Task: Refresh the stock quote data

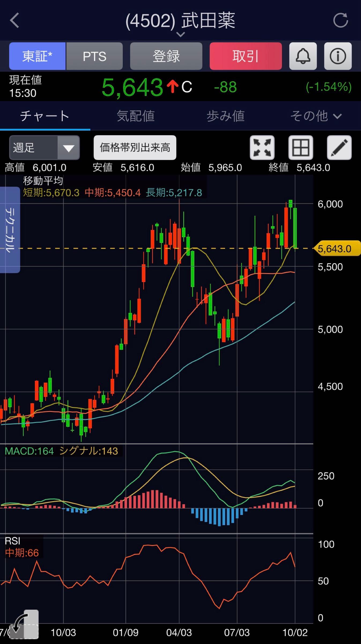Action: point(340,20)
